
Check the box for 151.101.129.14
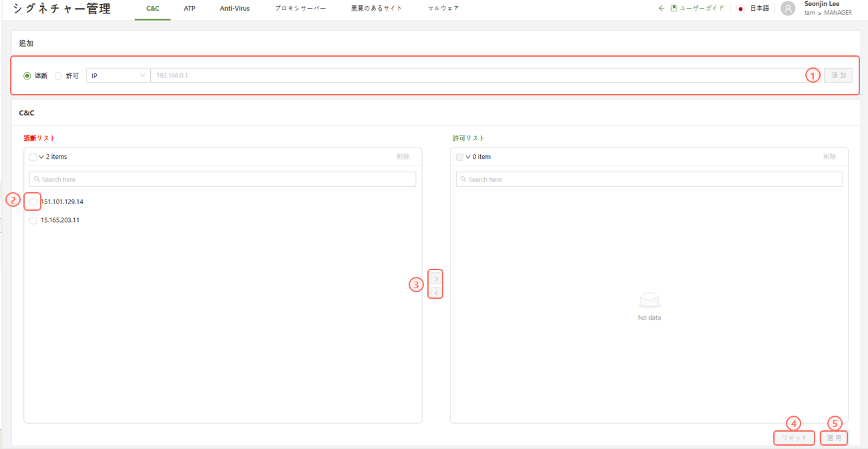coord(33,201)
